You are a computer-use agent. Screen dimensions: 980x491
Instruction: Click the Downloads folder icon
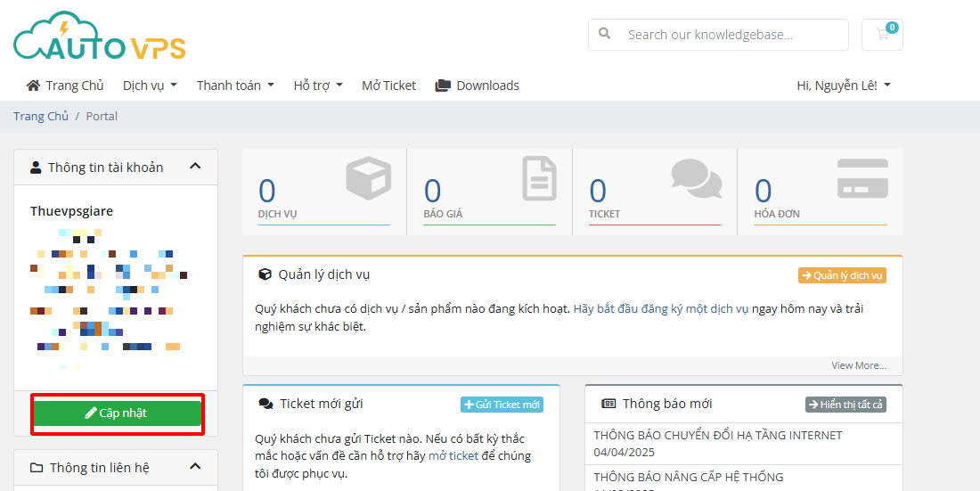443,85
